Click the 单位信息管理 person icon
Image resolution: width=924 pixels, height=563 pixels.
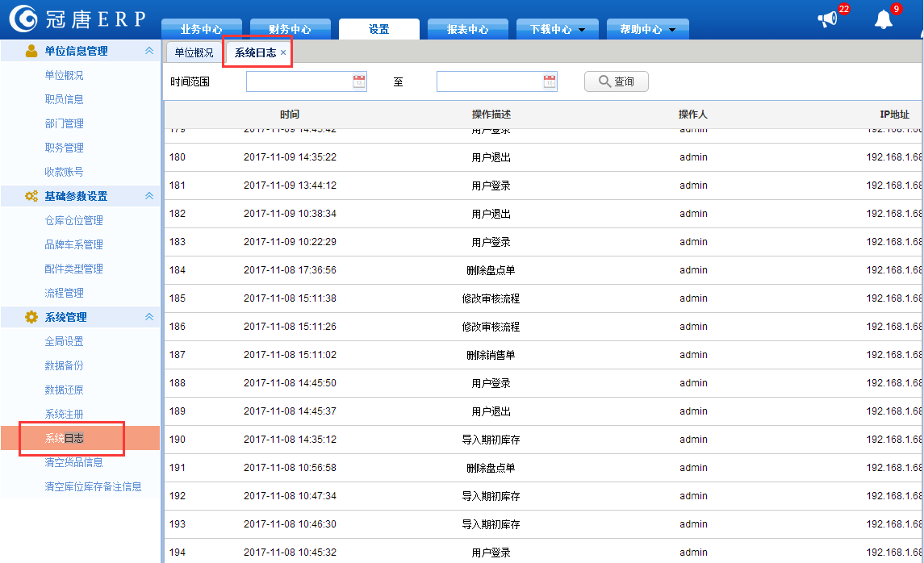31,51
